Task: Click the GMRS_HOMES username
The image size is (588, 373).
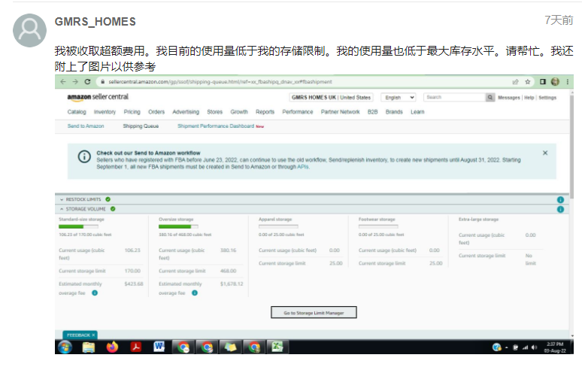Action: tap(95, 22)
